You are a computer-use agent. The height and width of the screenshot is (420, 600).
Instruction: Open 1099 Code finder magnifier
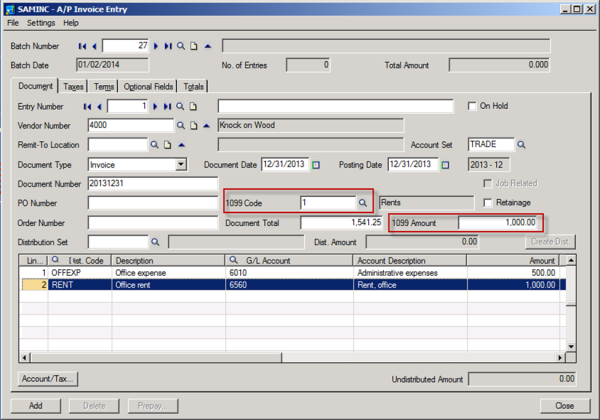tap(363, 203)
